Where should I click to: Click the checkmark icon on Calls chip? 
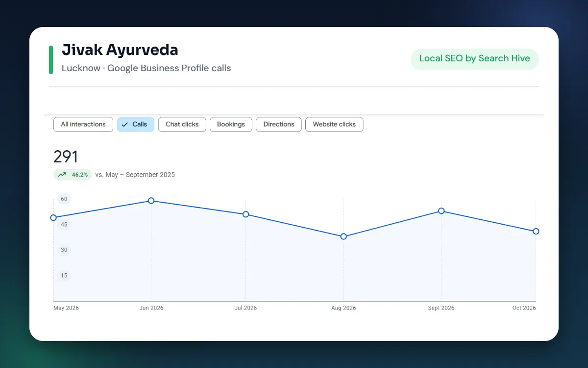pyautogui.click(x=125, y=125)
